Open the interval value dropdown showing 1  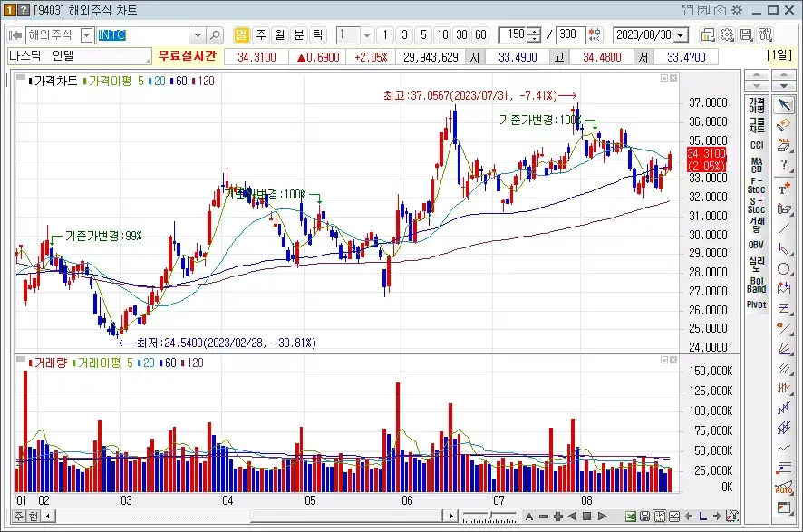[367, 34]
